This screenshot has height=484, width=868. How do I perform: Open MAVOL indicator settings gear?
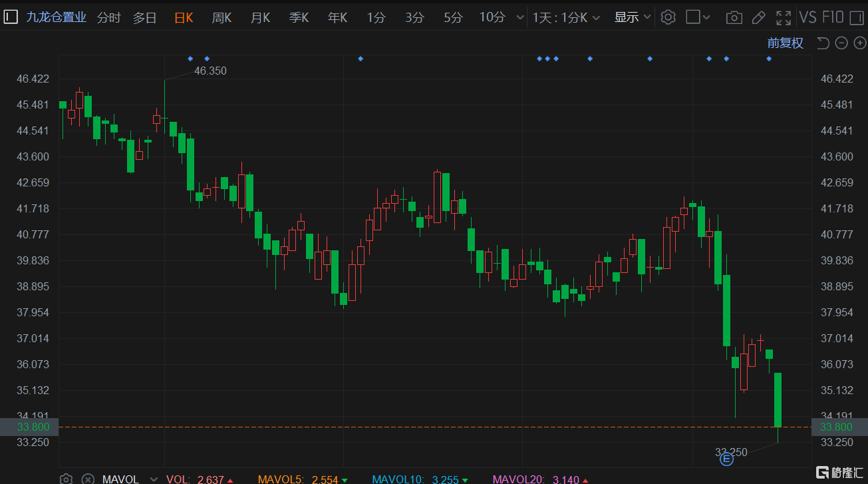(66, 479)
